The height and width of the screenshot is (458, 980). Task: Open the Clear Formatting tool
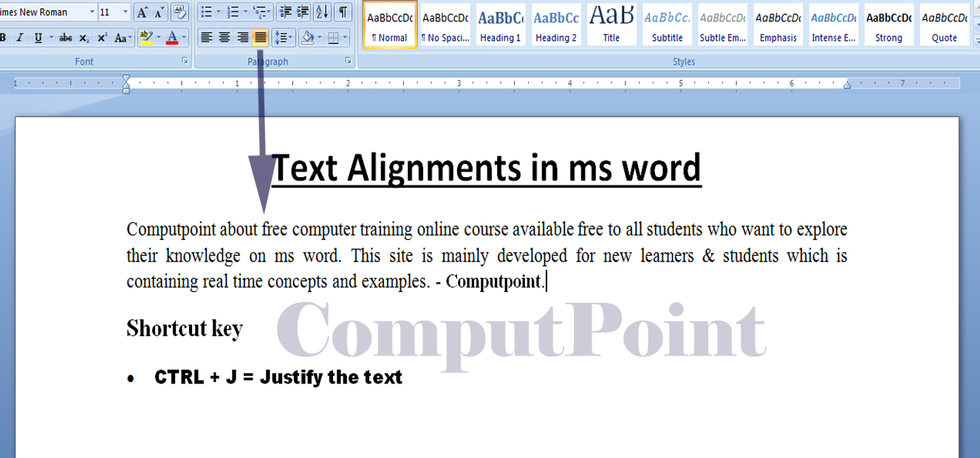click(x=178, y=11)
